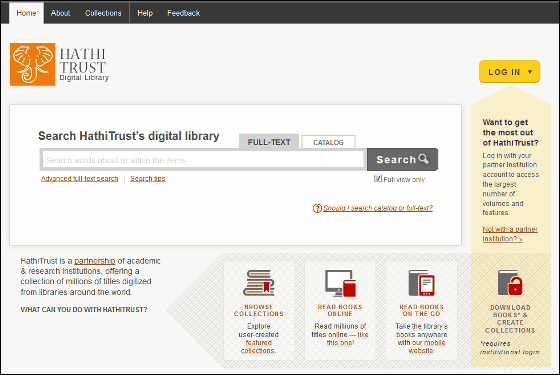
Task: Follow the partnership link
Action: tap(95, 261)
